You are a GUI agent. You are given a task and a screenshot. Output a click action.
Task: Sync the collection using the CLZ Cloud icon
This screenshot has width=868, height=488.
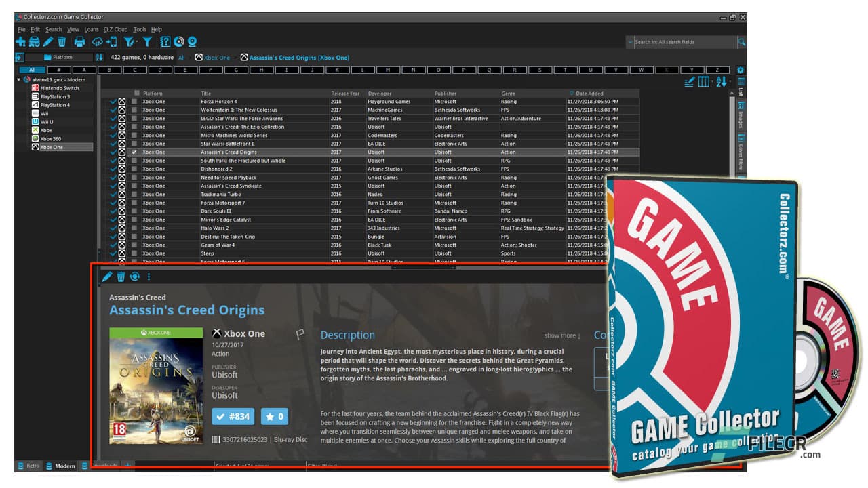click(x=98, y=41)
